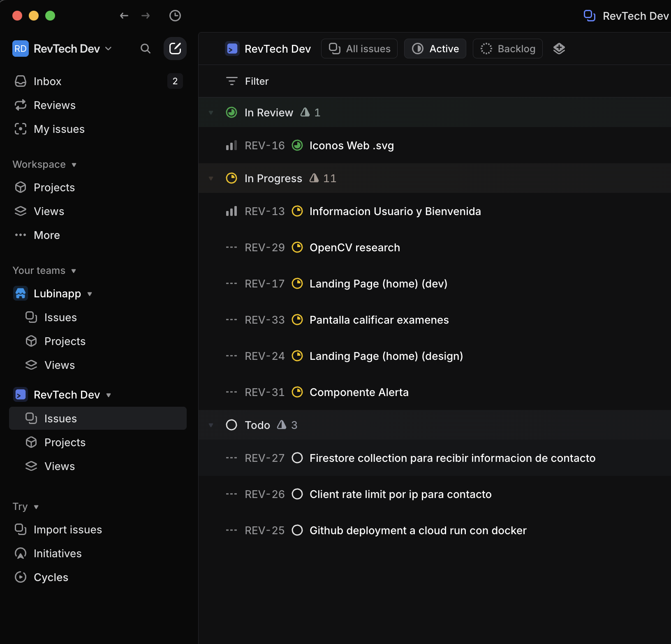Collapse the Workspace section
Screen dimensions: 671x644
[x=74, y=165]
